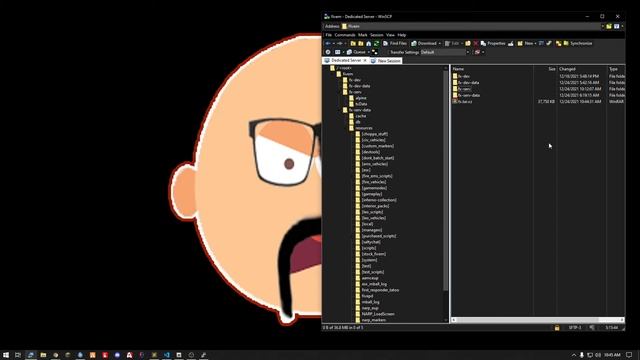The image size is (640, 360).
Task: Open the View menu
Action: pos(390,35)
